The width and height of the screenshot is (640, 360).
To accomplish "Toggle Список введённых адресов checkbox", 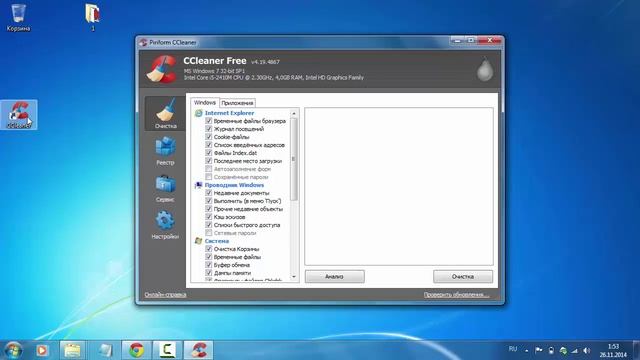I will point(209,145).
